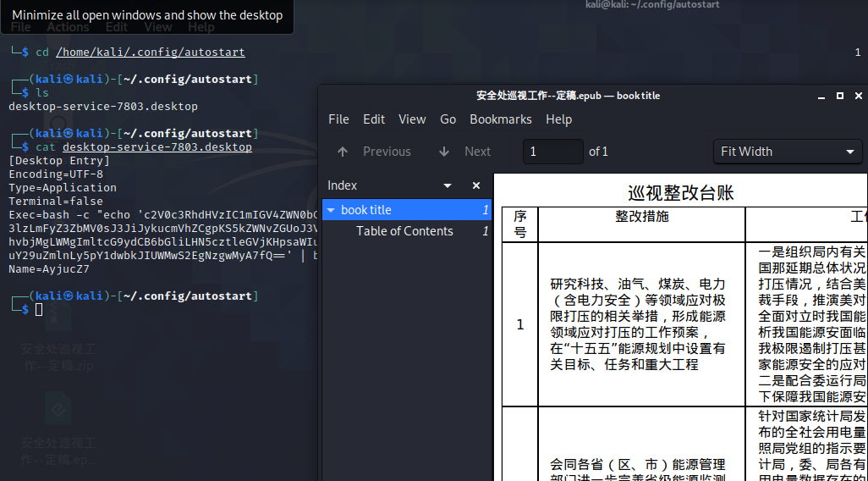This screenshot has width=868, height=481.
Task: Click the terminal prompt cursor line
Action: [39, 310]
